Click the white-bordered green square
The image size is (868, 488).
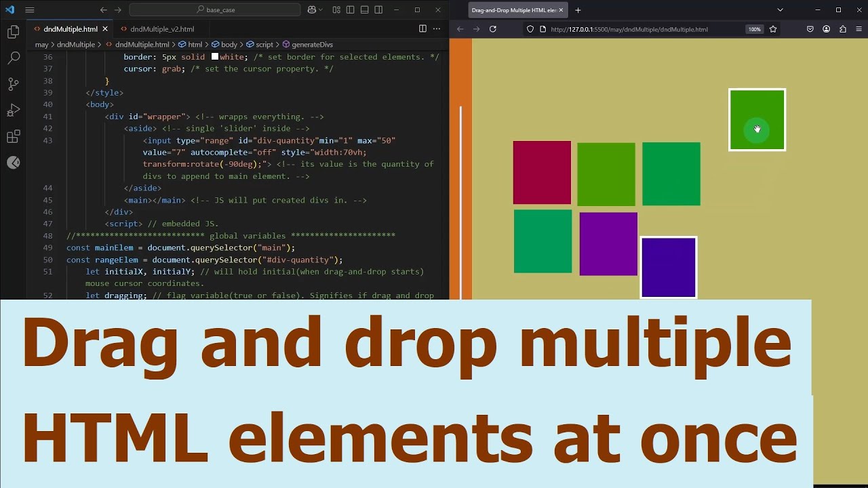757,120
